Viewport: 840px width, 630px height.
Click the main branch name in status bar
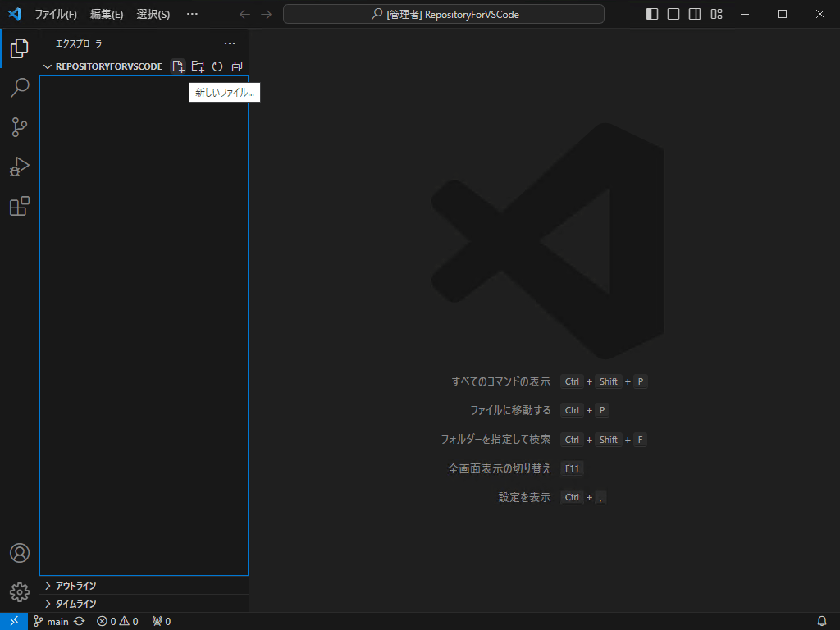pos(52,622)
